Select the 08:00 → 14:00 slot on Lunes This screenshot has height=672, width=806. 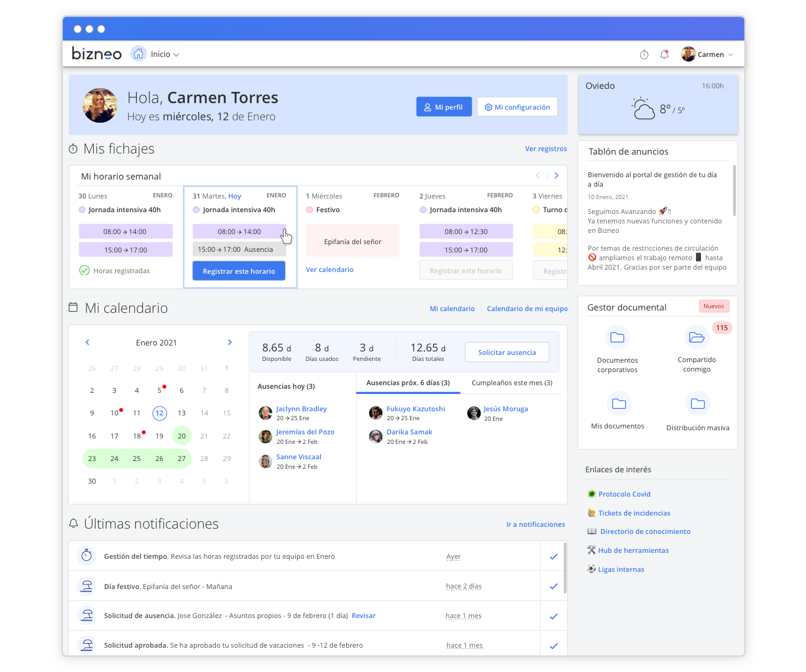pos(126,232)
